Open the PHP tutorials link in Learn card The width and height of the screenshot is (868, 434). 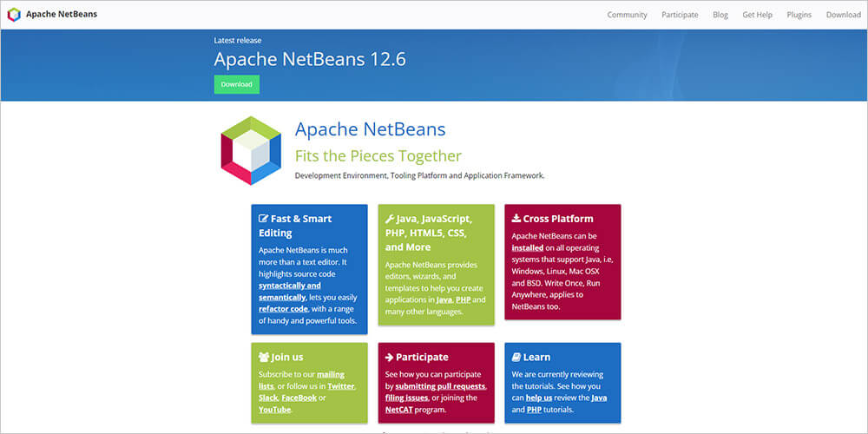533,411
